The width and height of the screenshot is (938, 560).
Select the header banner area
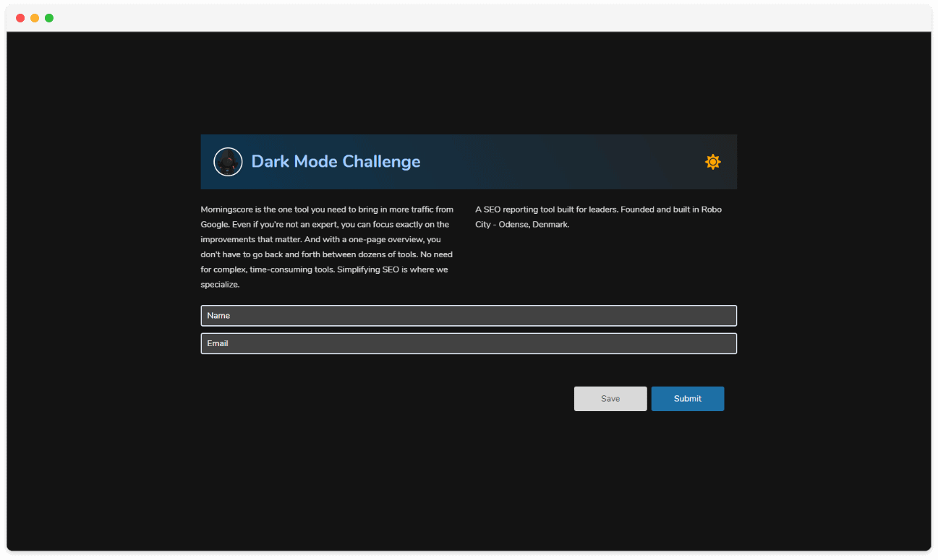point(469,162)
